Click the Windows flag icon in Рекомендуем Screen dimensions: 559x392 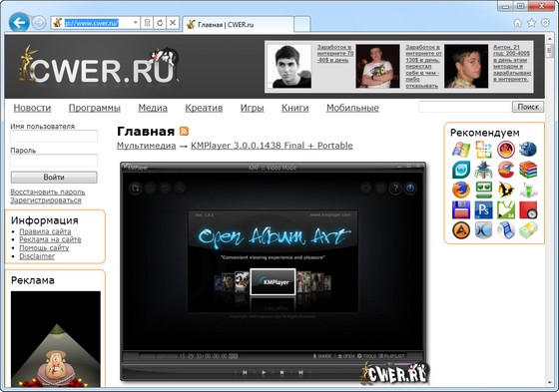[461, 150]
